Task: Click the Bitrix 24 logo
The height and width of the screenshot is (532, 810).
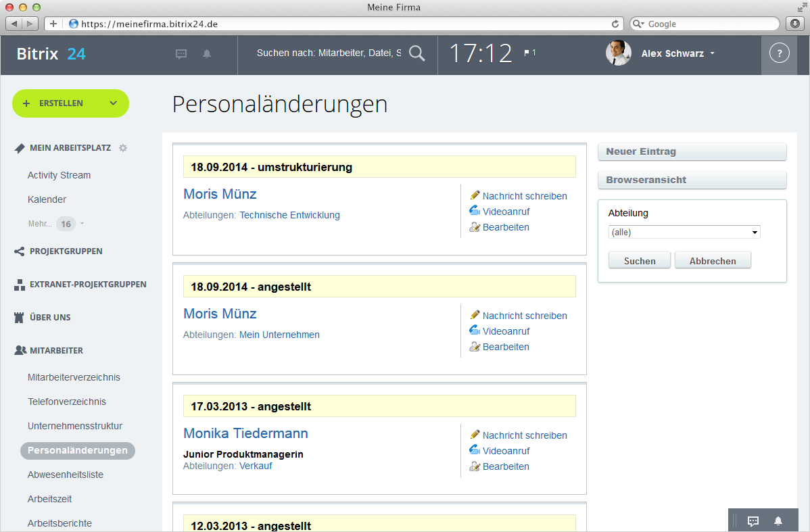Action: pyautogui.click(x=51, y=53)
